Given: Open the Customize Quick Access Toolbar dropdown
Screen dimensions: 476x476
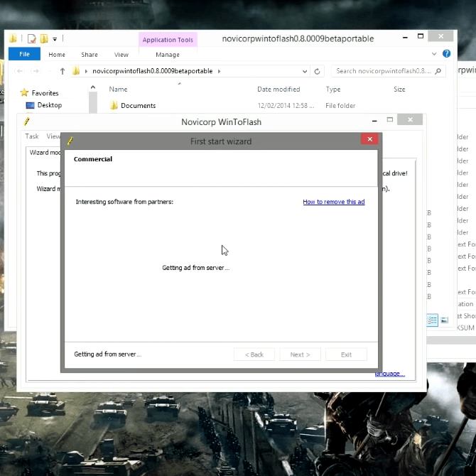Looking at the screenshot, I should pyautogui.click(x=55, y=38).
